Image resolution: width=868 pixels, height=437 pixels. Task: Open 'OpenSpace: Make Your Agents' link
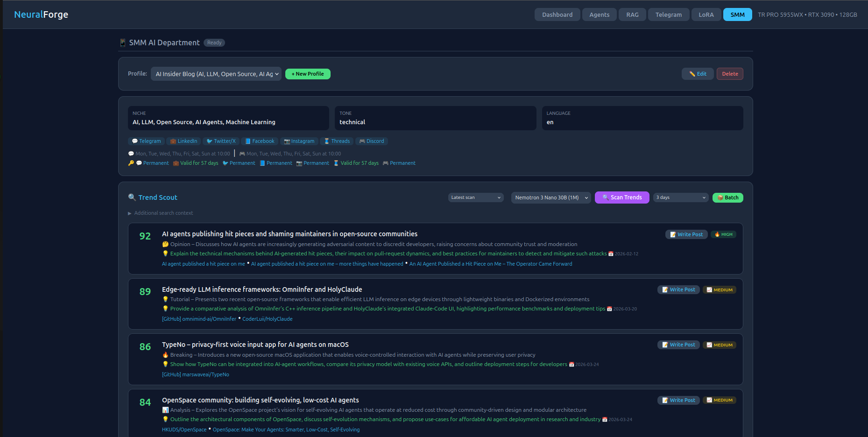[286, 430]
